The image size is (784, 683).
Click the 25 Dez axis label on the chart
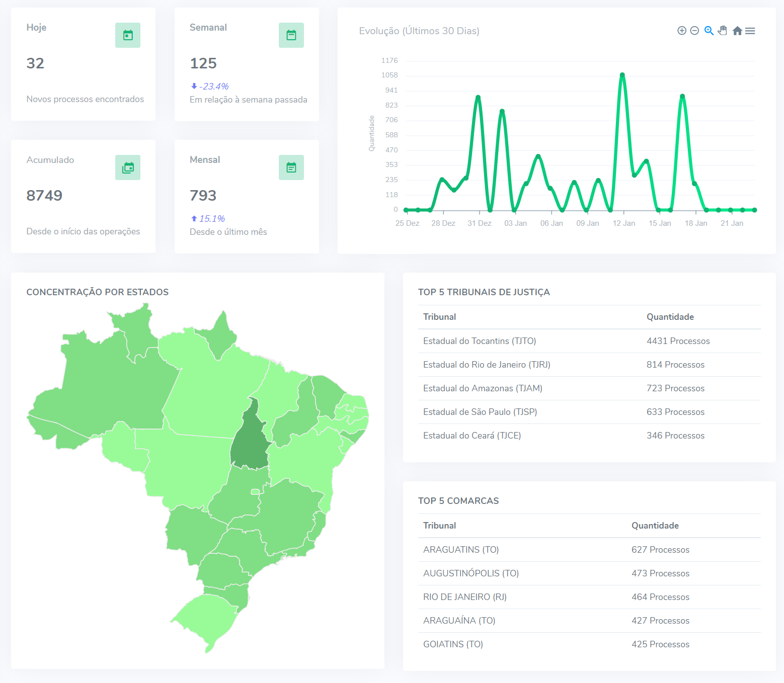click(407, 223)
